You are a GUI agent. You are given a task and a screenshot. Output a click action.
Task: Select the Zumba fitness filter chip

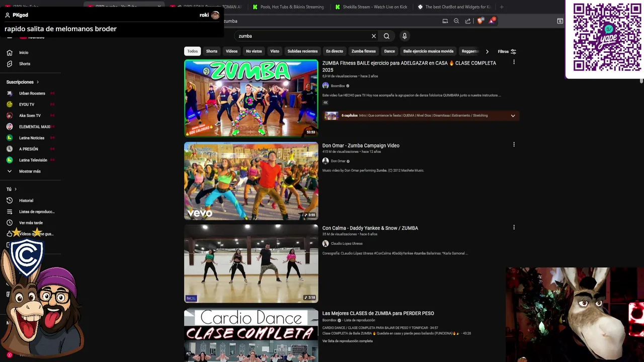pyautogui.click(x=364, y=51)
